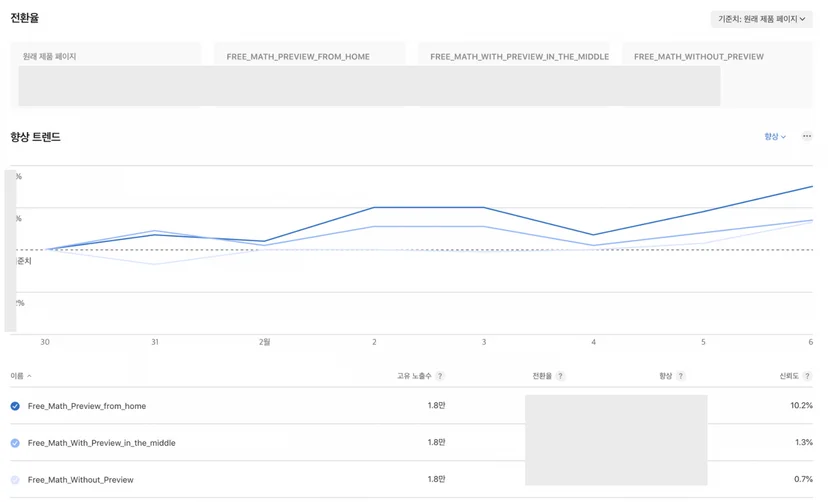
Task: Click the 30 date label on chart axis
Action: click(x=45, y=342)
